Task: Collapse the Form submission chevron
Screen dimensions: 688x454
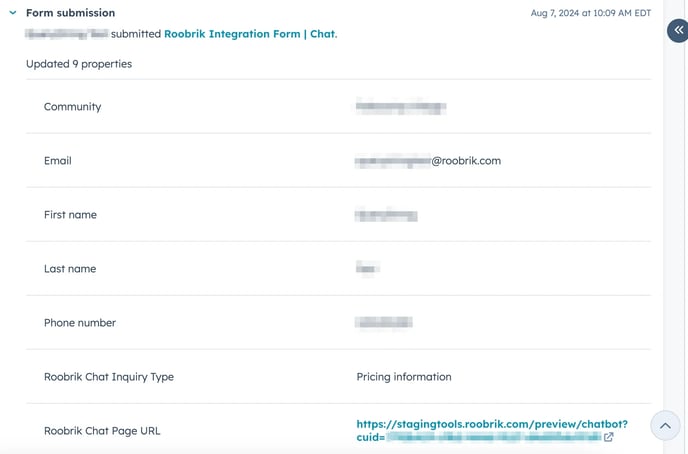Action: [x=13, y=13]
